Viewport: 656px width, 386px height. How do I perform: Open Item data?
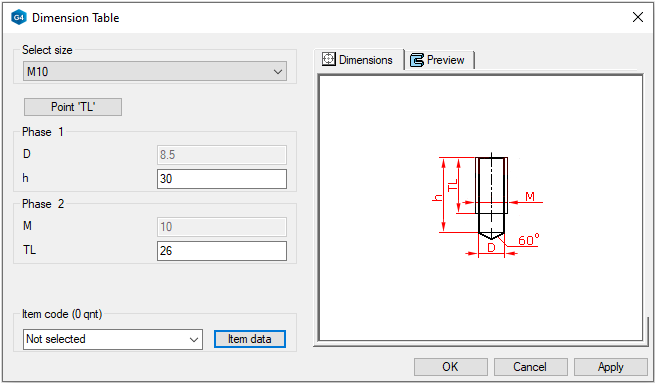pos(250,339)
